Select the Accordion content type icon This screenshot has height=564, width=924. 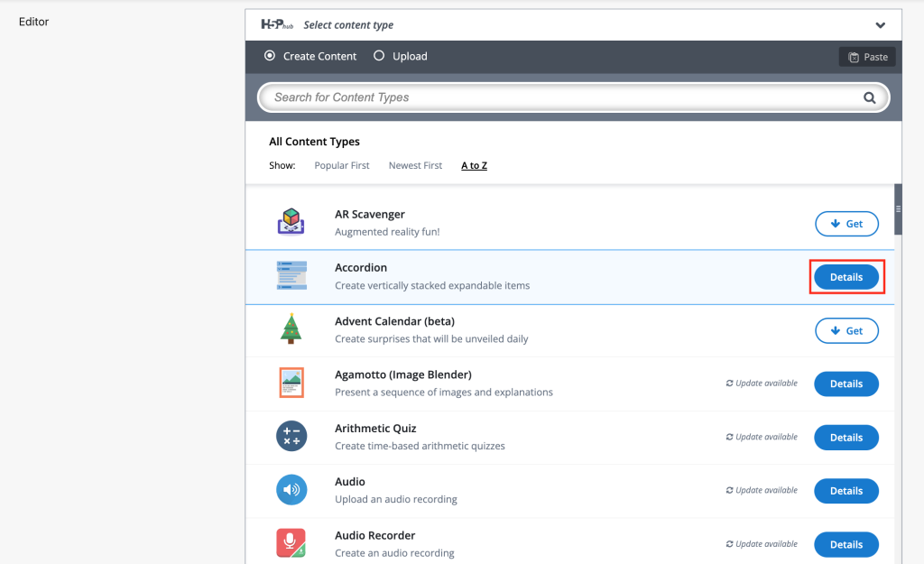point(291,275)
